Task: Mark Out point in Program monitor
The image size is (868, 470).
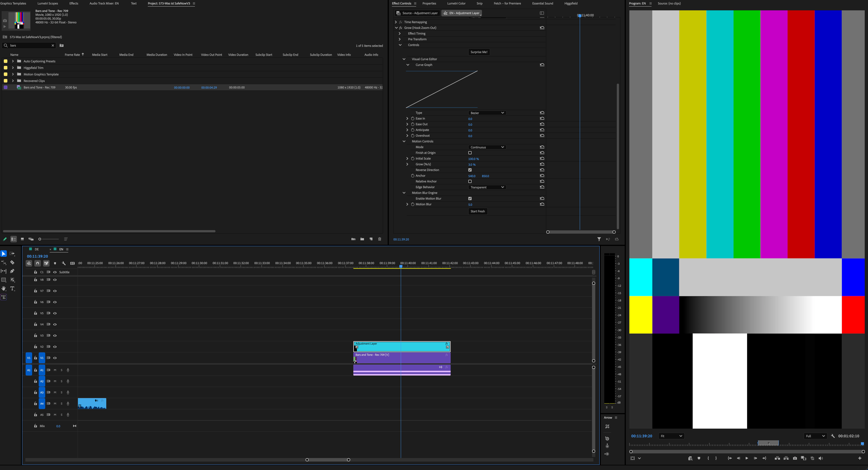Action: coord(716,458)
